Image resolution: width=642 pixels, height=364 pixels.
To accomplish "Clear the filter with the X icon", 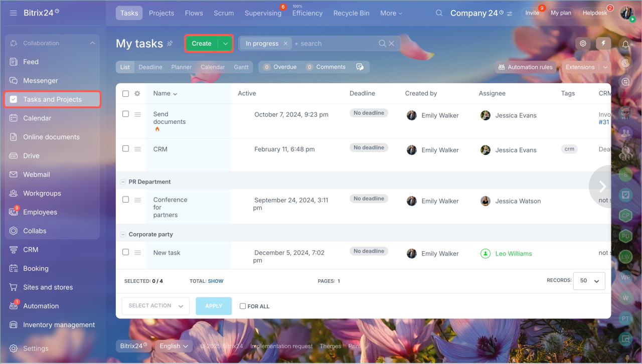I will 392,44.
